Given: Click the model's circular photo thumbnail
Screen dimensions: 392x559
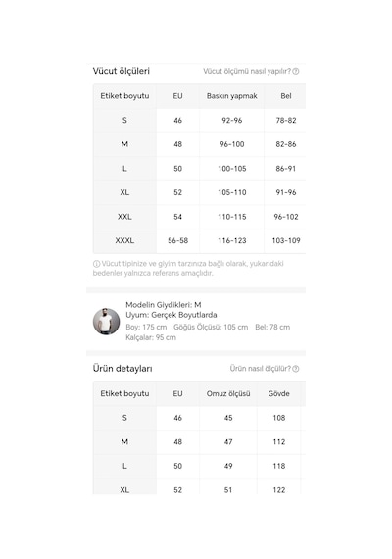Looking at the screenshot, I should pos(106,322).
